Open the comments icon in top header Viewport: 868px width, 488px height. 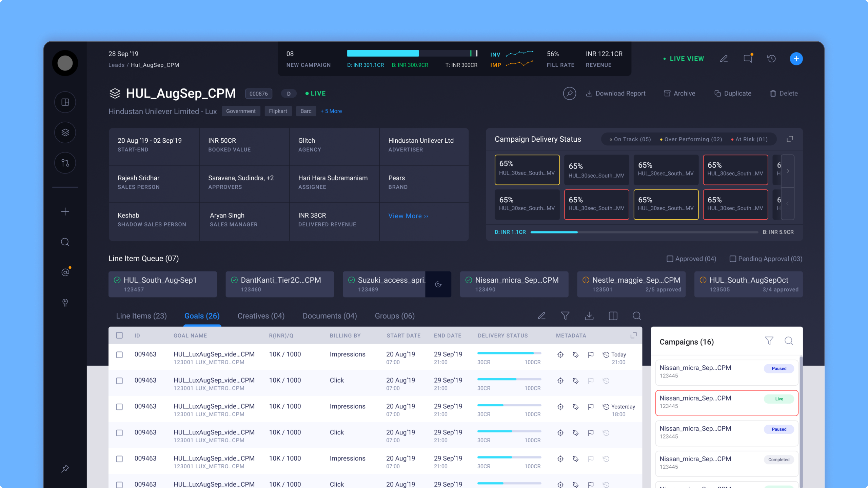click(x=748, y=58)
